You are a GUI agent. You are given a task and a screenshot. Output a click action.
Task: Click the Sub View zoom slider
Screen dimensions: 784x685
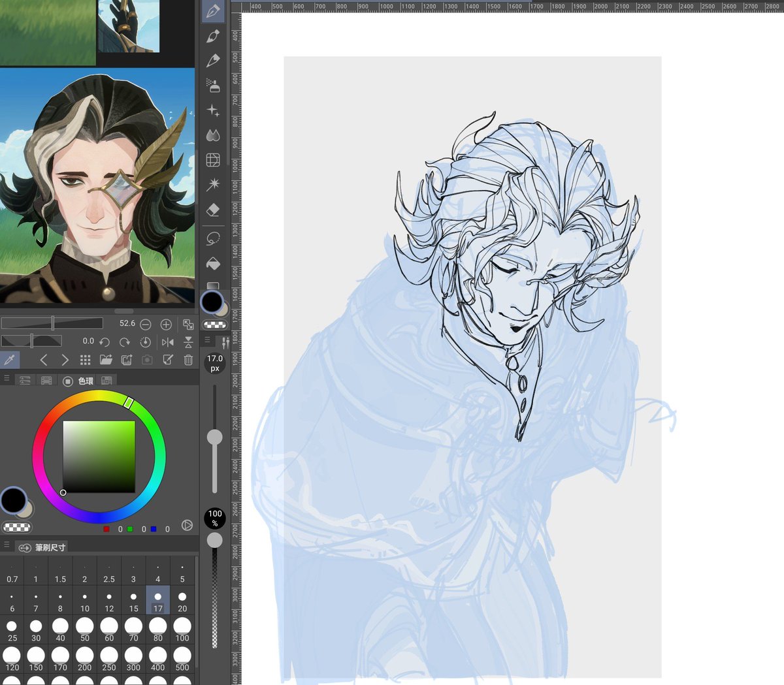pyautogui.click(x=52, y=323)
